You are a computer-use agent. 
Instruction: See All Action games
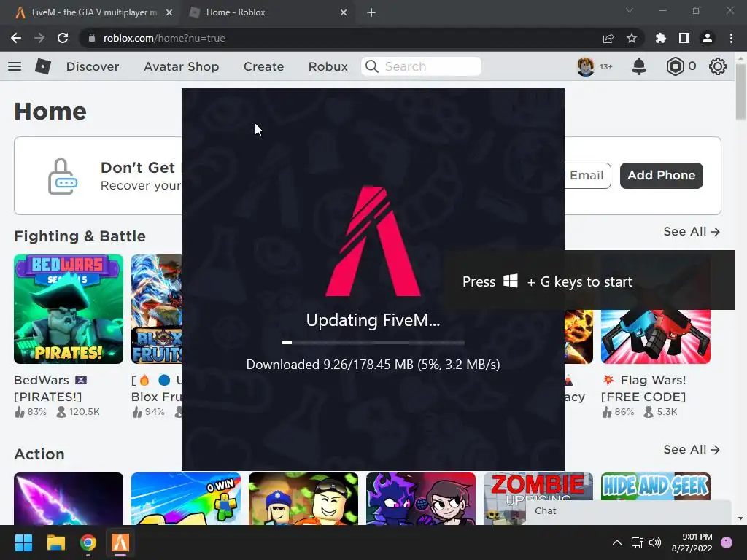[692, 449]
